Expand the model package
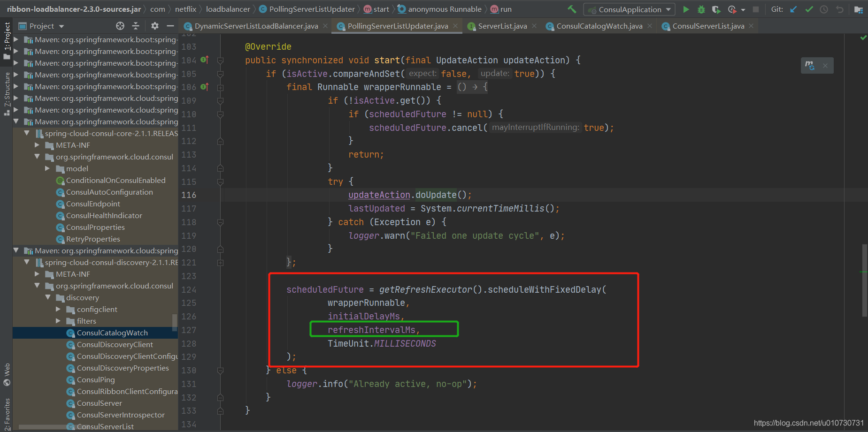Screen dimensions: 868x432 pyautogui.click(x=47, y=168)
